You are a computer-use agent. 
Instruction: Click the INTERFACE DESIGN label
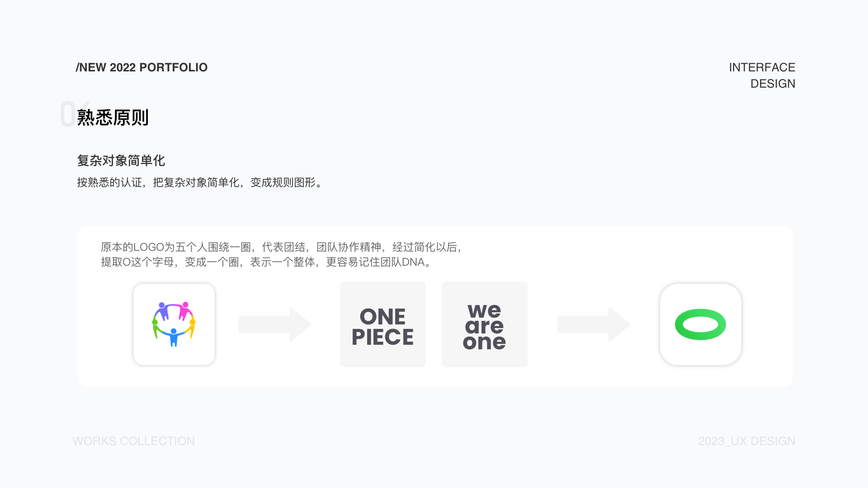[762, 75]
